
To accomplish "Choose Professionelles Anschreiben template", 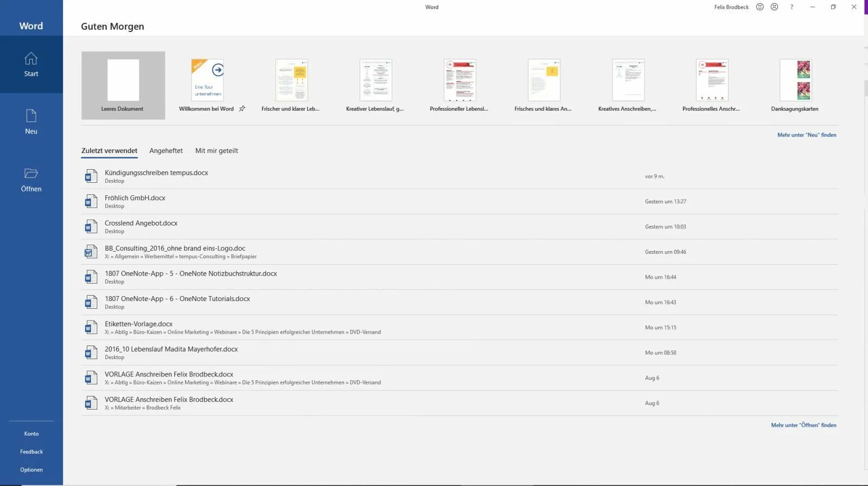I will point(712,85).
